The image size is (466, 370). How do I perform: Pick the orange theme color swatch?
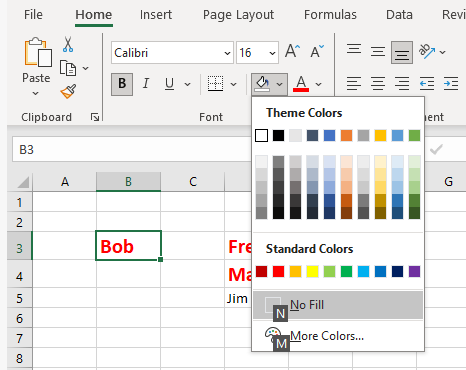point(346,135)
